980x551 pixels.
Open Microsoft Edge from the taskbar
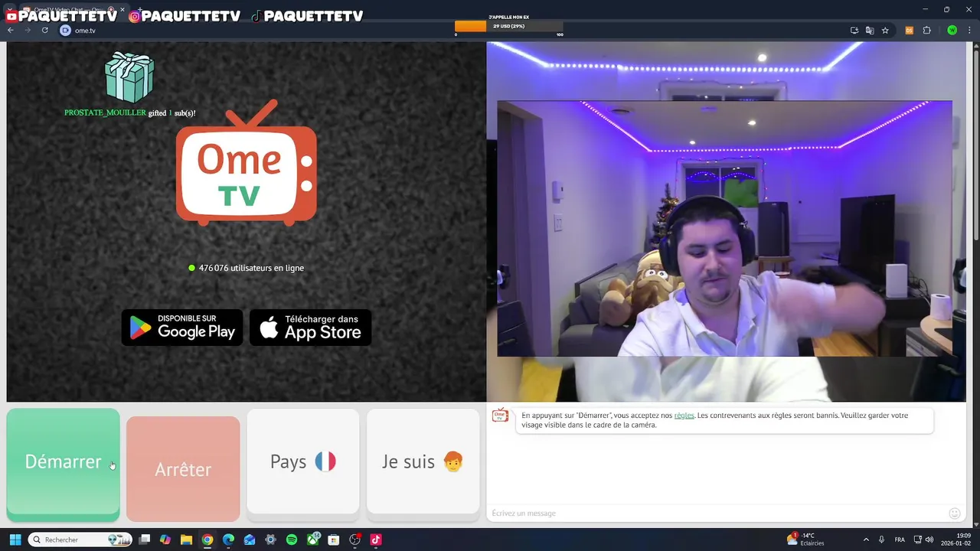228,540
